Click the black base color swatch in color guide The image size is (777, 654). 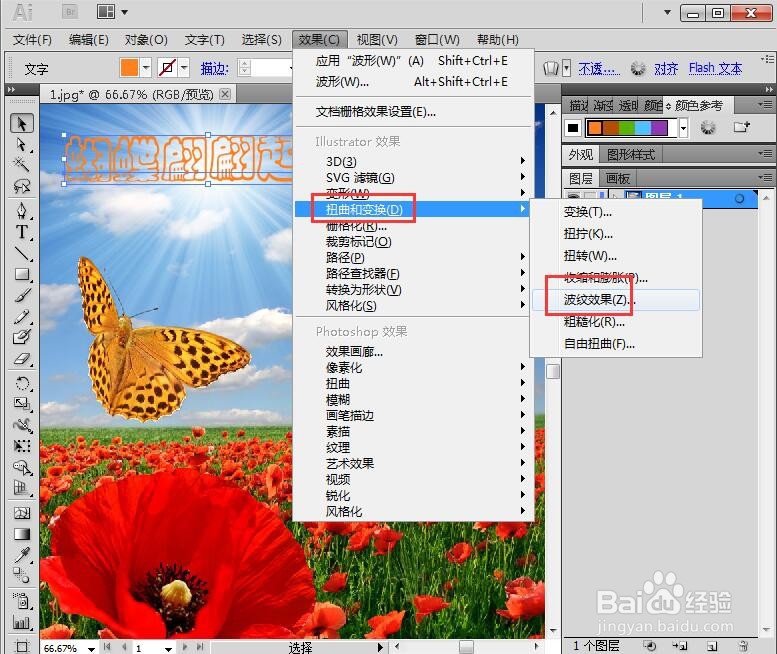click(x=573, y=128)
